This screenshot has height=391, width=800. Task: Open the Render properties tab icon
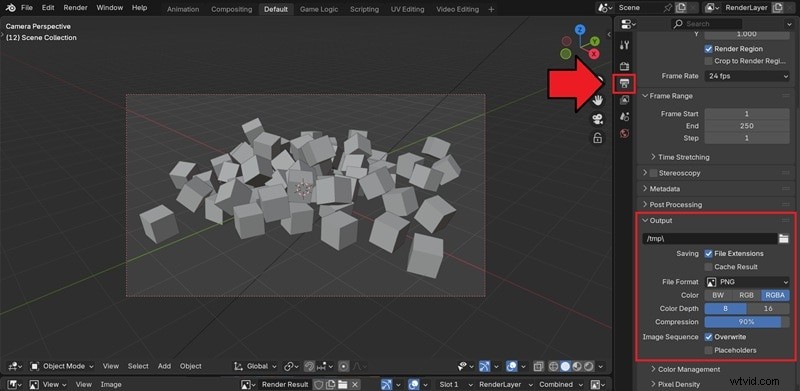coord(624,66)
